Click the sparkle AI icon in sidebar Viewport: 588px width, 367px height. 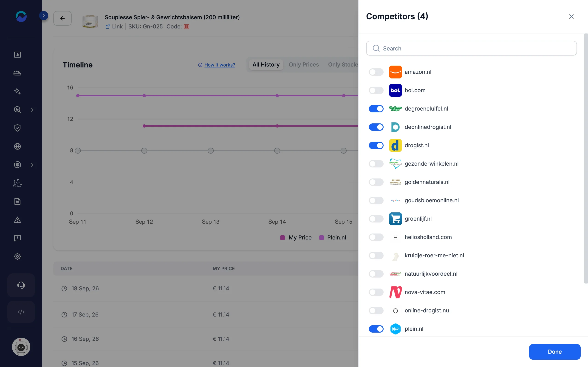point(17,91)
